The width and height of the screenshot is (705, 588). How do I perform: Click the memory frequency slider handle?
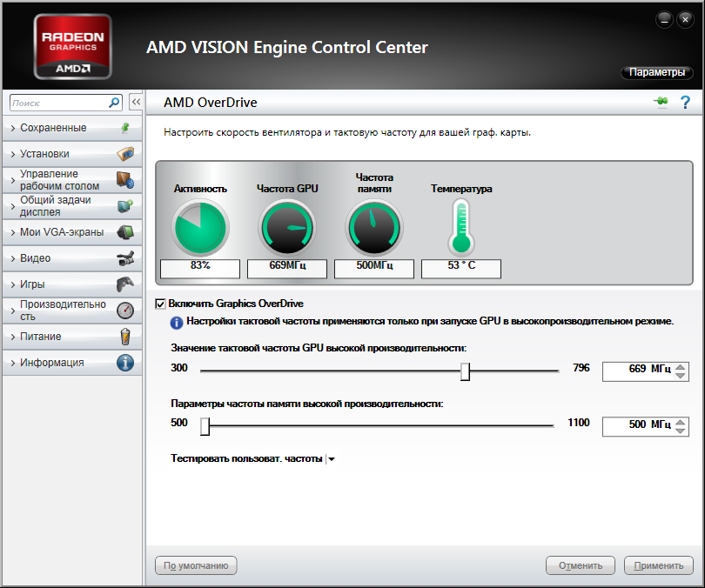pos(205,426)
